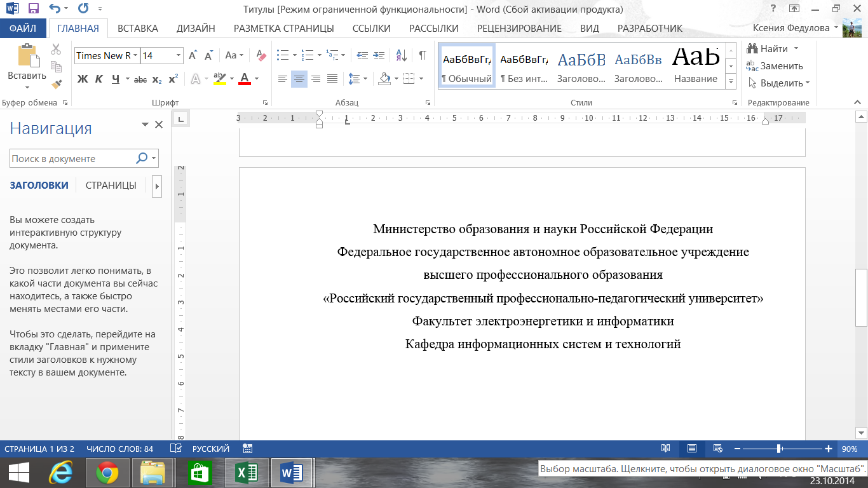Center align the paragraph

pyautogui.click(x=299, y=79)
